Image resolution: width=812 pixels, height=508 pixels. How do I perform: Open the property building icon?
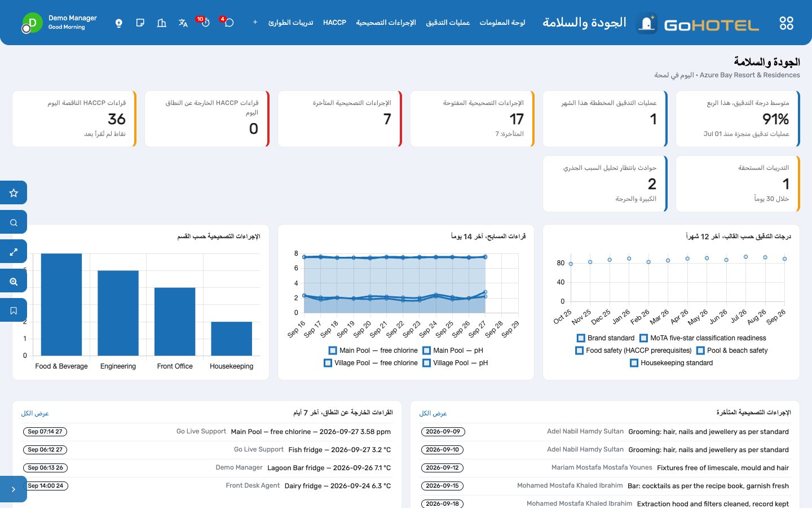click(161, 23)
